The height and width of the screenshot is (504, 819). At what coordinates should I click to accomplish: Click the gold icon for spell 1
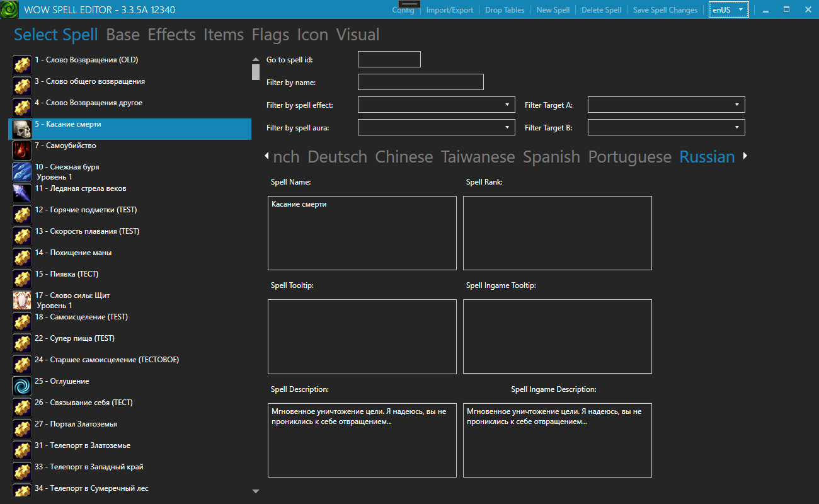(x=22, y=65)
